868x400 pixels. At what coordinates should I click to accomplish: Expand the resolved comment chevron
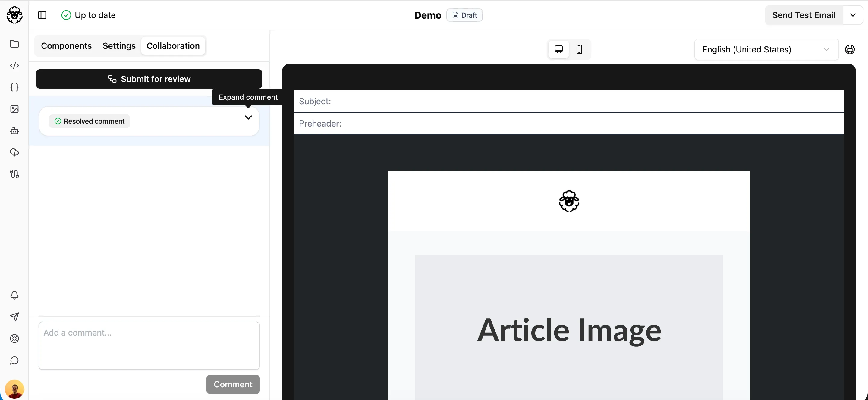point(248,117)
